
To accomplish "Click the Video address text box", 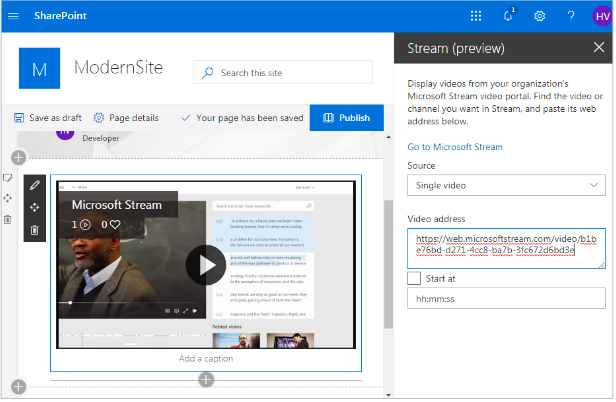I will 508,249.
